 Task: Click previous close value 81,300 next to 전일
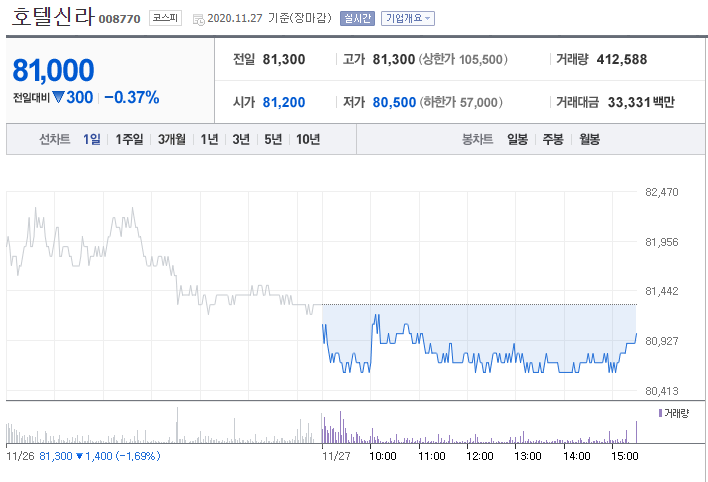point(284,59)
